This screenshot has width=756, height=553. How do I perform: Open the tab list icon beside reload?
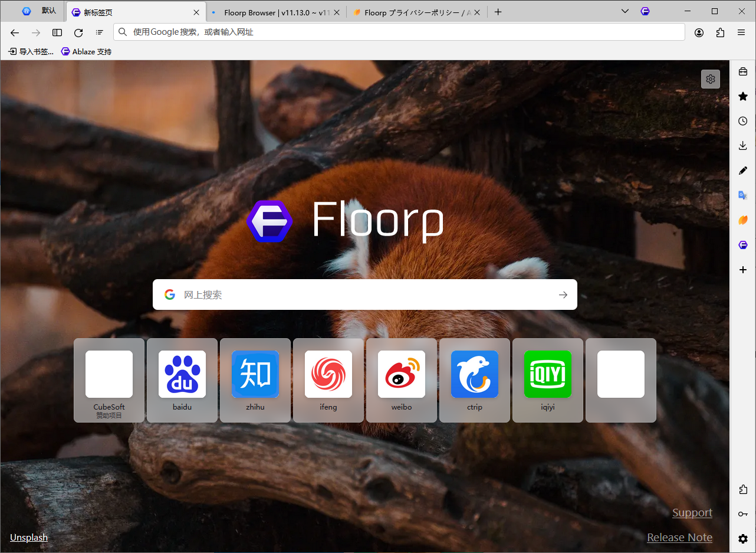pyautogui.click(x=100, y=32)
